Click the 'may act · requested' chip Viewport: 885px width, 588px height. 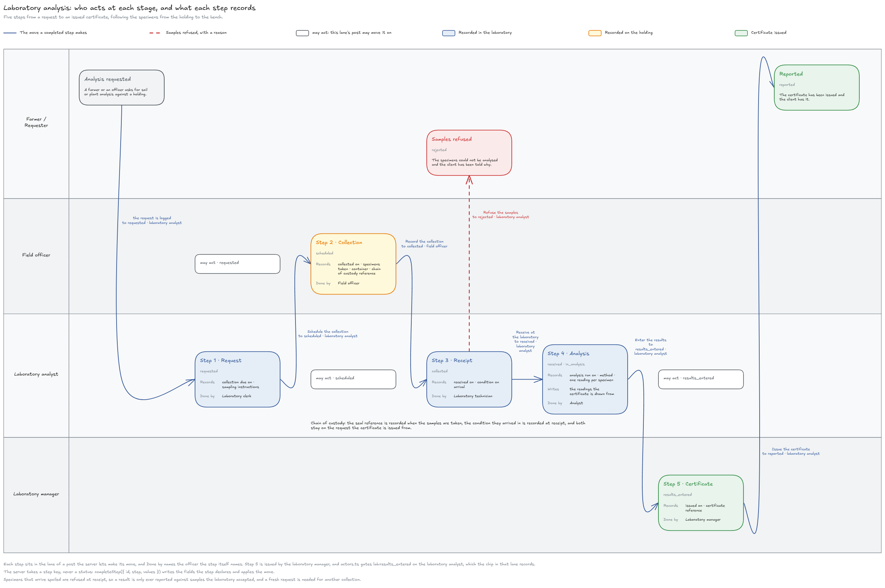pyautogui.click(x=237, y=264)
